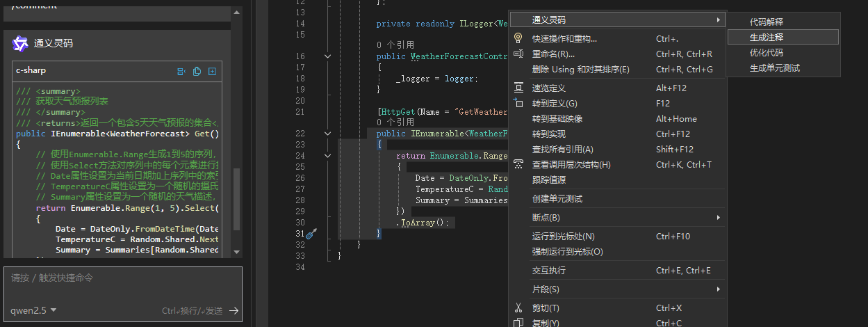Choose 速览定义 from context menu
The image size is (868, 327).
point(617,88)
